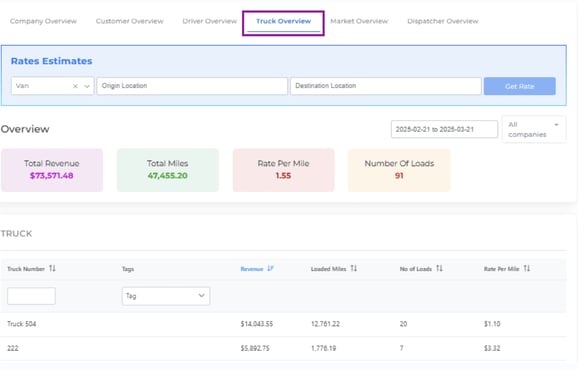
Task: Select the Truck Overview tab
Action: pos(283,21)
